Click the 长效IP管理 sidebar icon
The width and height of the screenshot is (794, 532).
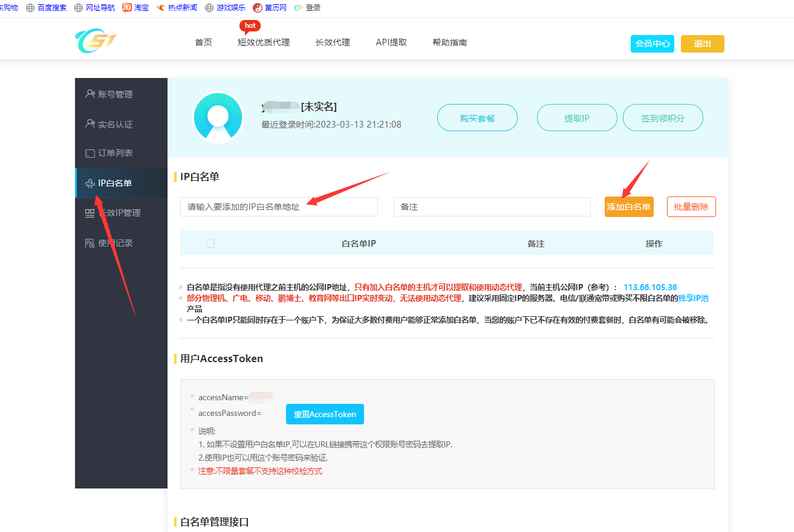[x=90, y=213]
